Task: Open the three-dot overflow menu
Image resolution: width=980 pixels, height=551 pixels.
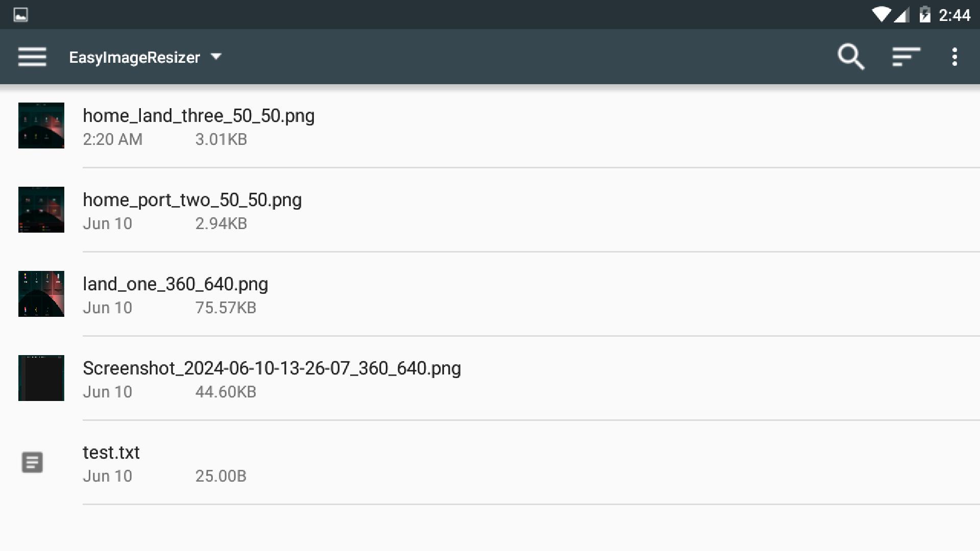Action: click(954, 57)
